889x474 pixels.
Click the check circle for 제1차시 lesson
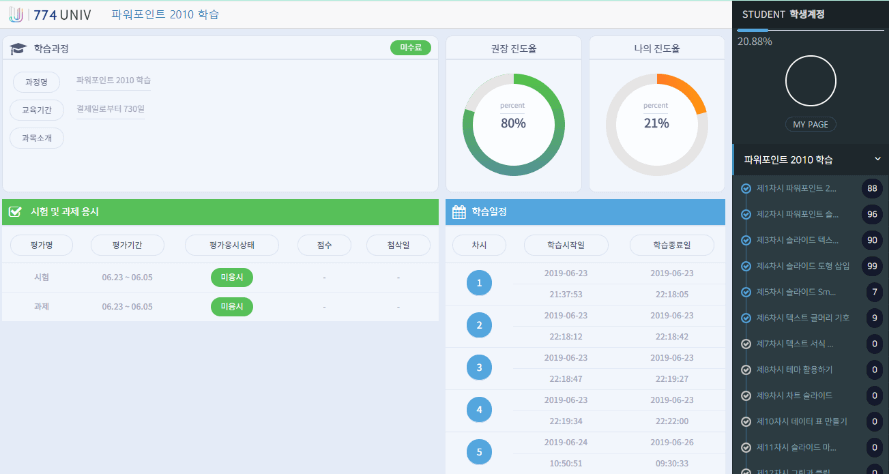click(x=746, y=188)
